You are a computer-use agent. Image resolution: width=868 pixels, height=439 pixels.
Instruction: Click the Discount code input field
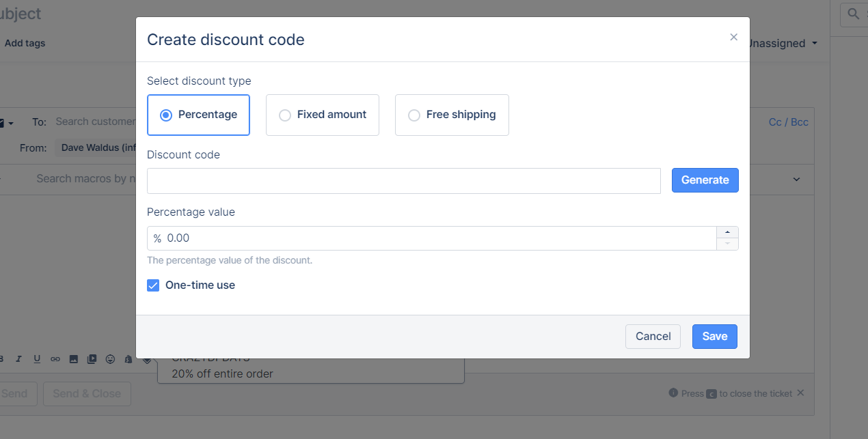coord(403,181)
